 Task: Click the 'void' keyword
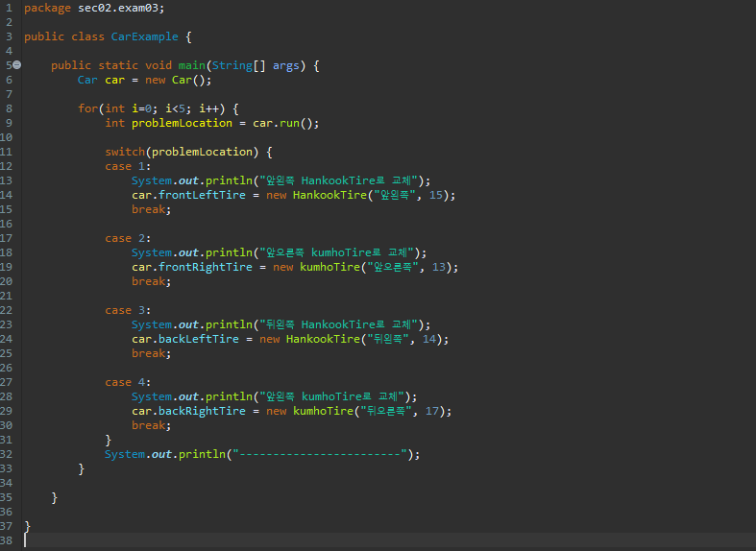click(x=159, y=65)
